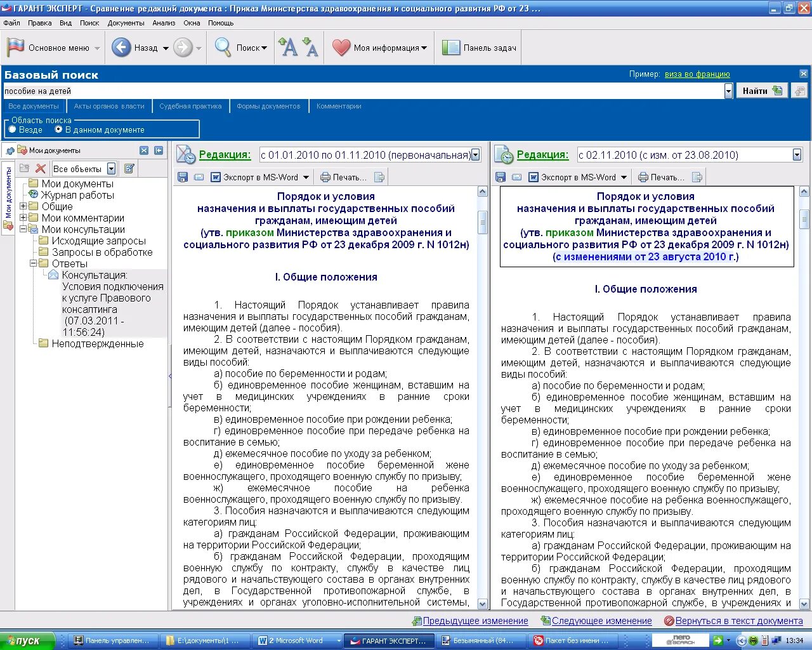Create new folder in Мои документы toolbar
This screenshot has width=812, height=650.
[x=25, y=168]
